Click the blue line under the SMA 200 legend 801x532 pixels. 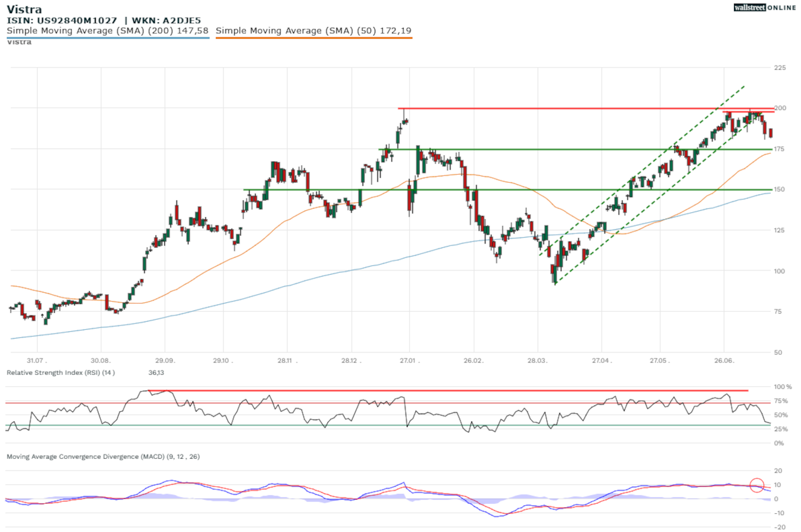tap(107, 38)
